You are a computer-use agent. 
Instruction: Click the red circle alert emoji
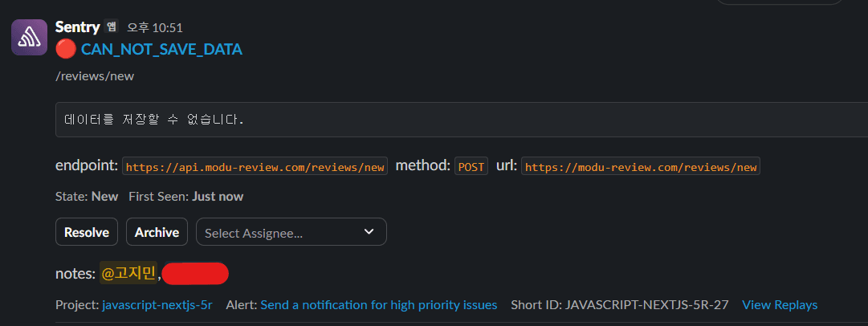pos(67,49)
